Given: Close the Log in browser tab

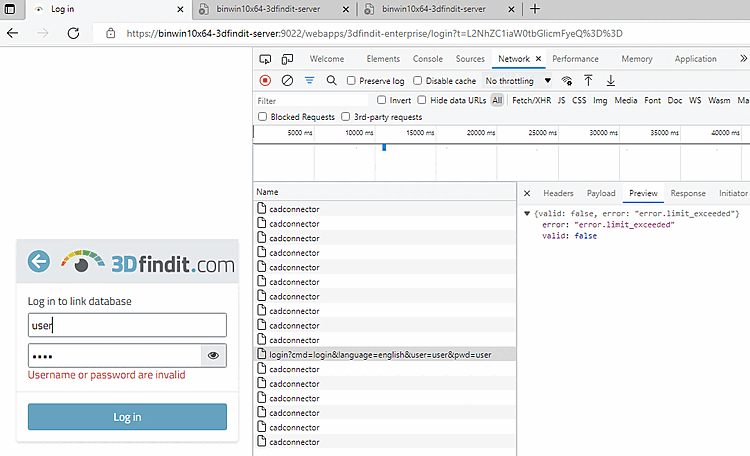Looking at the screenshot, I should [180, 9].
